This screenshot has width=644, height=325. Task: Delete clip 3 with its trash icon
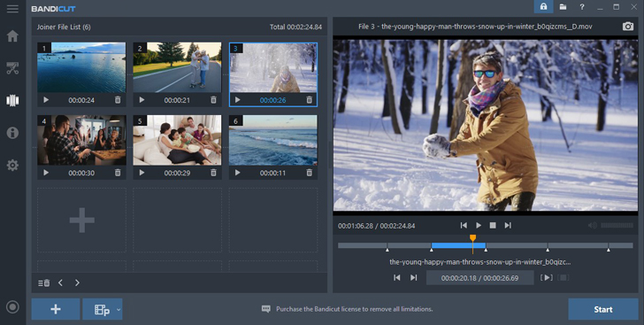pos(310,100)
